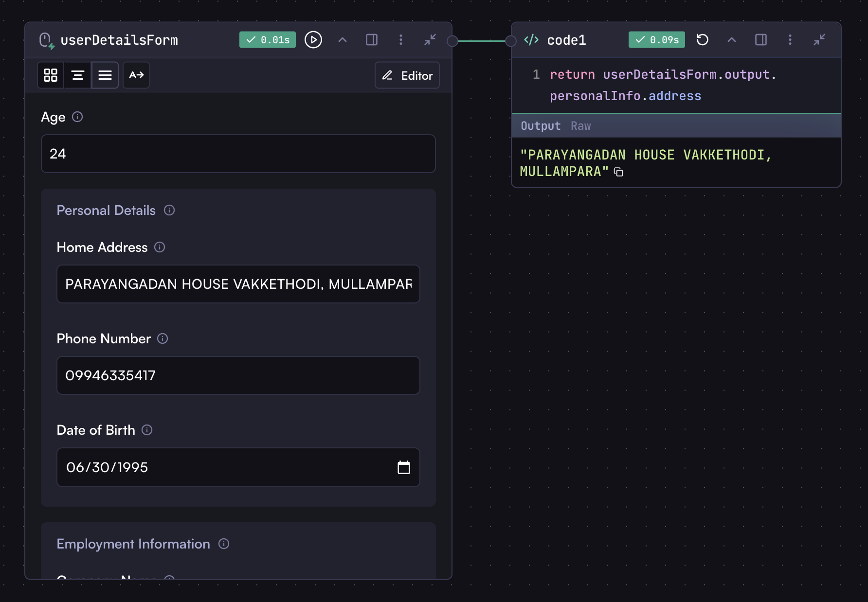The width and height of the screenshot is (868, 602).
Task: Click the userDetailsForm node title
Action: coord(119,40)
